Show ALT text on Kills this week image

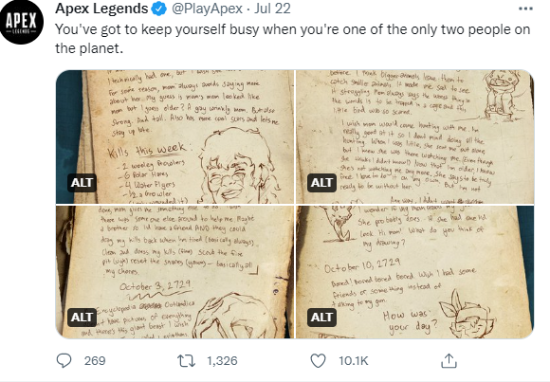pyautogui.click(x=82, y=182)
